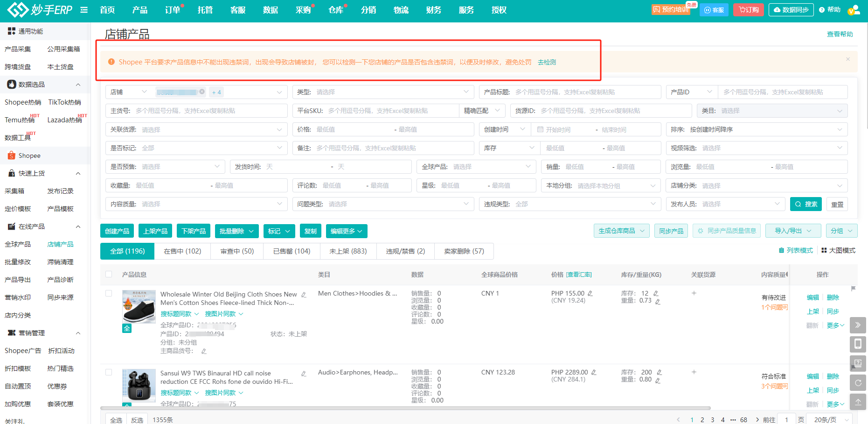Switch to the 违规/禁售 (2) tab
Screen dimensions: 868x424
click(405, 251)
